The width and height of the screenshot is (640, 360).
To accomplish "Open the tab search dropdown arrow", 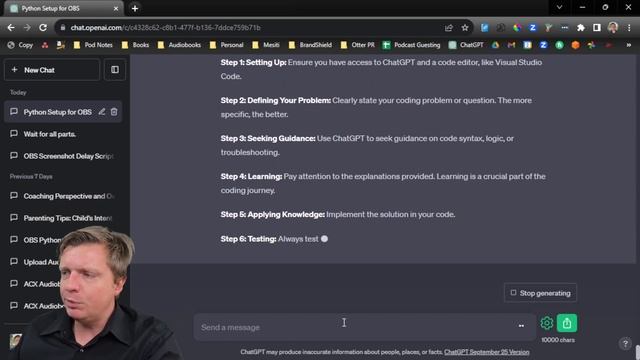I will [560, 7].
